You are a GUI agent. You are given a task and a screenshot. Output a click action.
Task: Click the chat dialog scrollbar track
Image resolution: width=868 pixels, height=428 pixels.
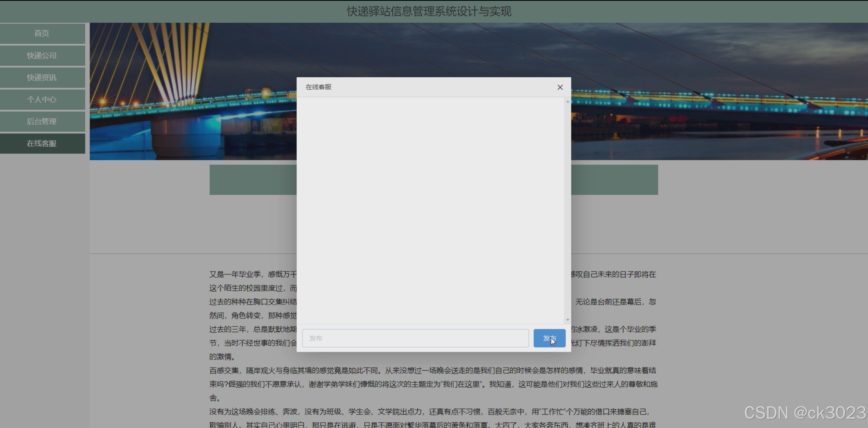pyautogui.click(x=568, y=212)
